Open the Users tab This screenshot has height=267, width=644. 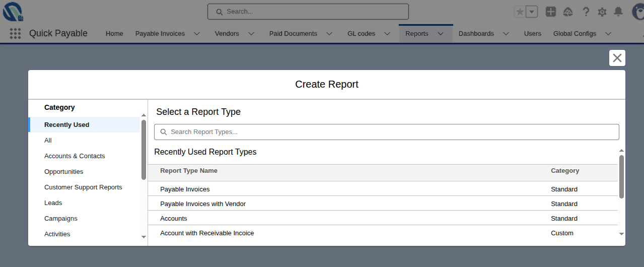point(532,34)
